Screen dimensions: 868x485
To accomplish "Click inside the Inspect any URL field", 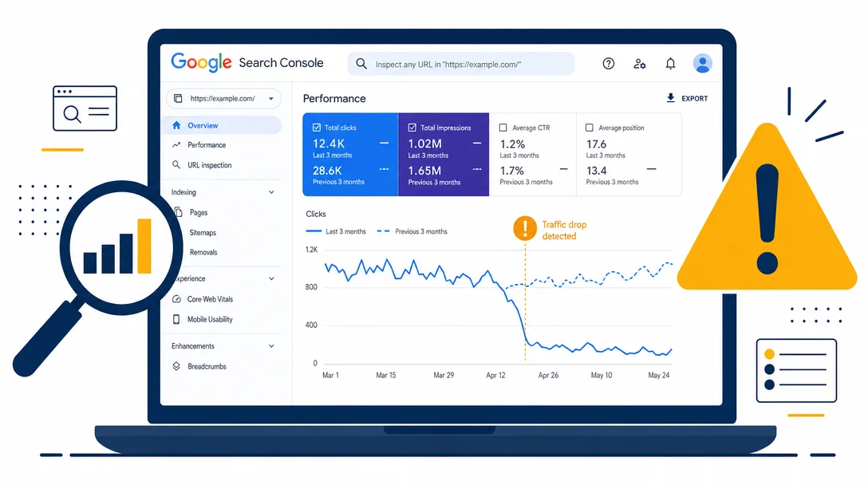I will click(x=460, y=64).
